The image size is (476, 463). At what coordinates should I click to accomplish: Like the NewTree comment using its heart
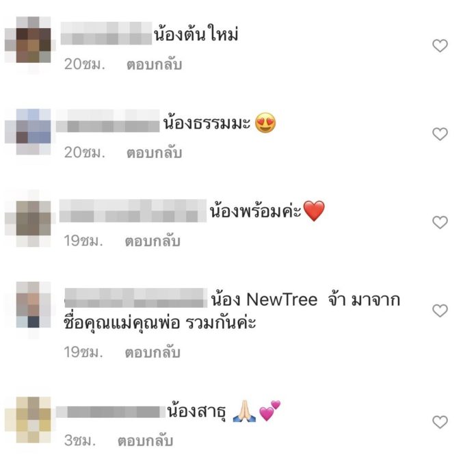coord(440,311)
